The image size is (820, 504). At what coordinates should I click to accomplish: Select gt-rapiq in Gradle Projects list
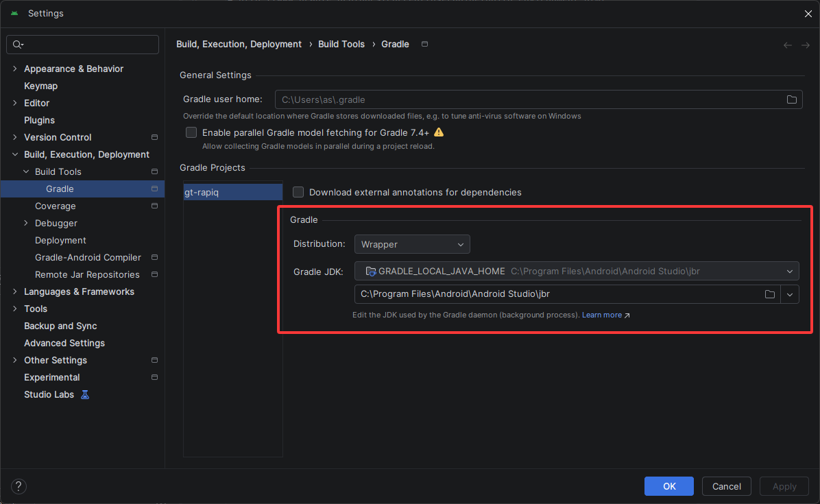coord(232,193)
